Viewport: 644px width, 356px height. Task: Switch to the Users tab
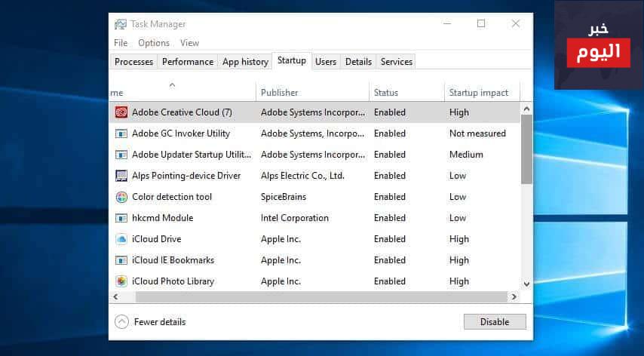click(326, 62)
